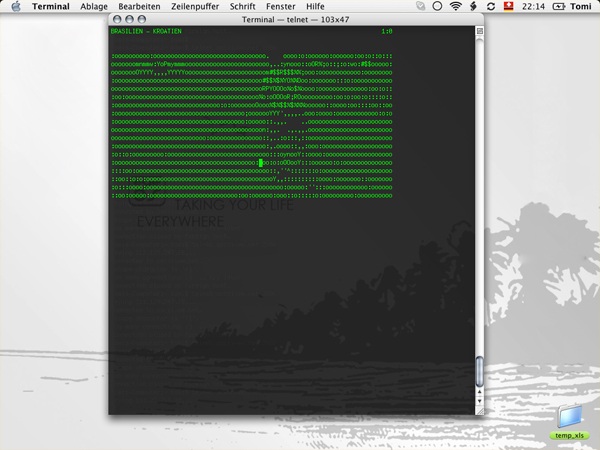The image size is (600, 450).
Task: Open the Ablage menu
Action: 94,7
